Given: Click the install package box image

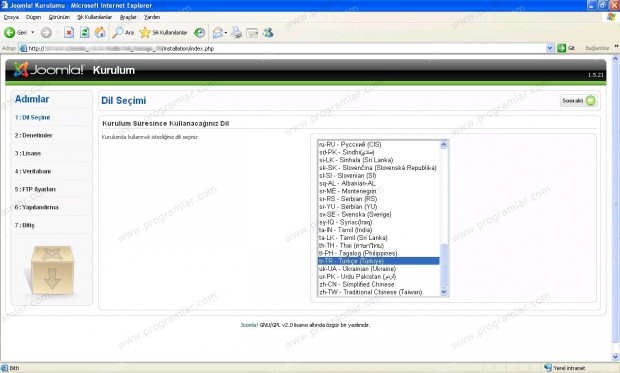Looking at the screenshot, I should pyautogui.click(x=52, y=270).
